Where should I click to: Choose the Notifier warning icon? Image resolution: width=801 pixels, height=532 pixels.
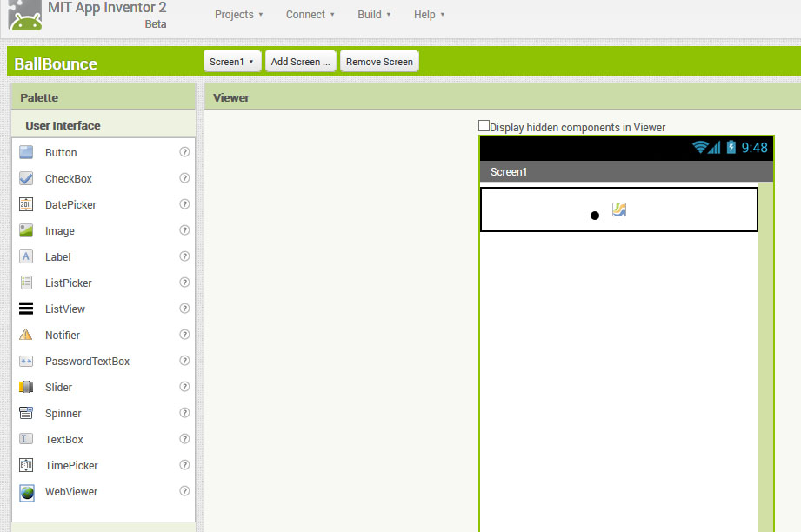(x=26, y=335)
